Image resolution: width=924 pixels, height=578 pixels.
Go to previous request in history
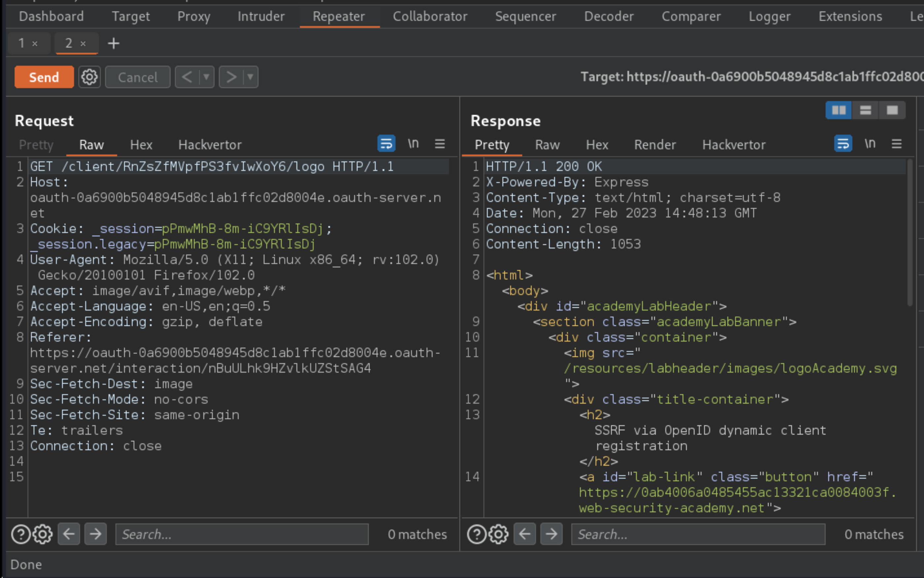(x=187, y=77)
